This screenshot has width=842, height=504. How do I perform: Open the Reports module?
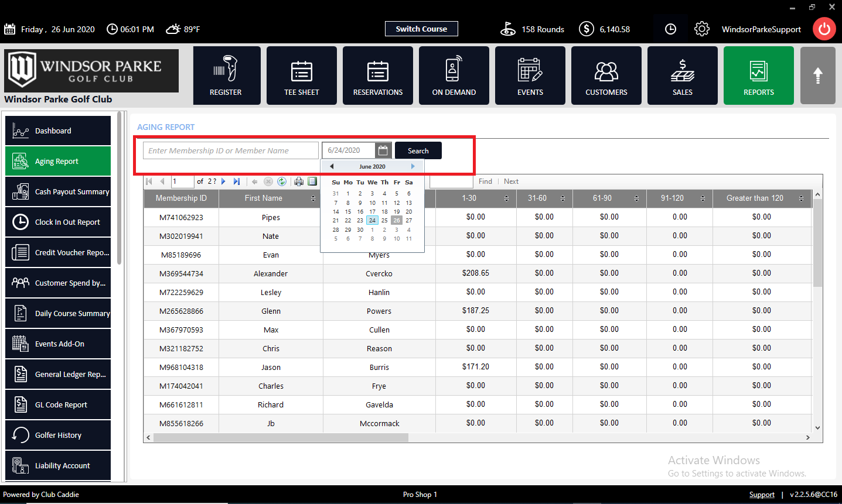[759, 76]
